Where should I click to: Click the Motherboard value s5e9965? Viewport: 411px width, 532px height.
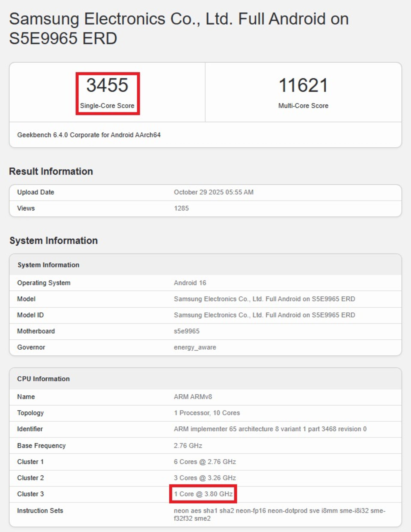tap(186, 331)
